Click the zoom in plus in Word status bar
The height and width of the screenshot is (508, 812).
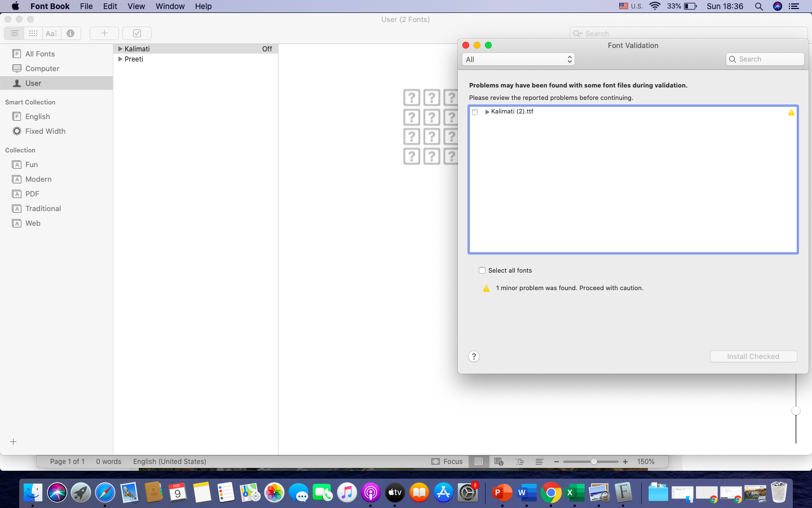pos(625,462)
